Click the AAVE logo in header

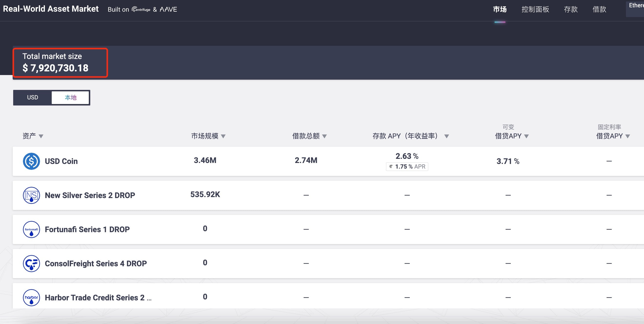[168, 10]
